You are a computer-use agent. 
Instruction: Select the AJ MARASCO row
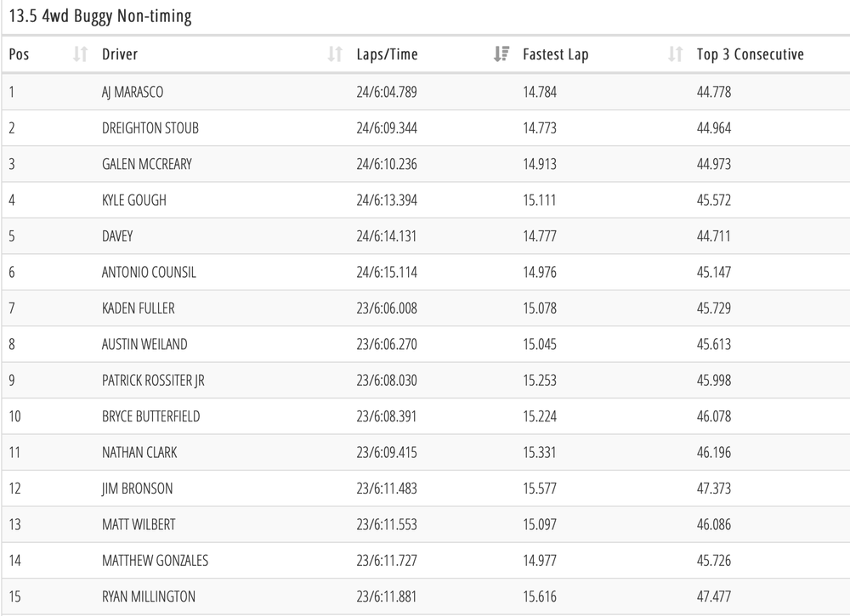pyautogui.click(x=132, y=92)
